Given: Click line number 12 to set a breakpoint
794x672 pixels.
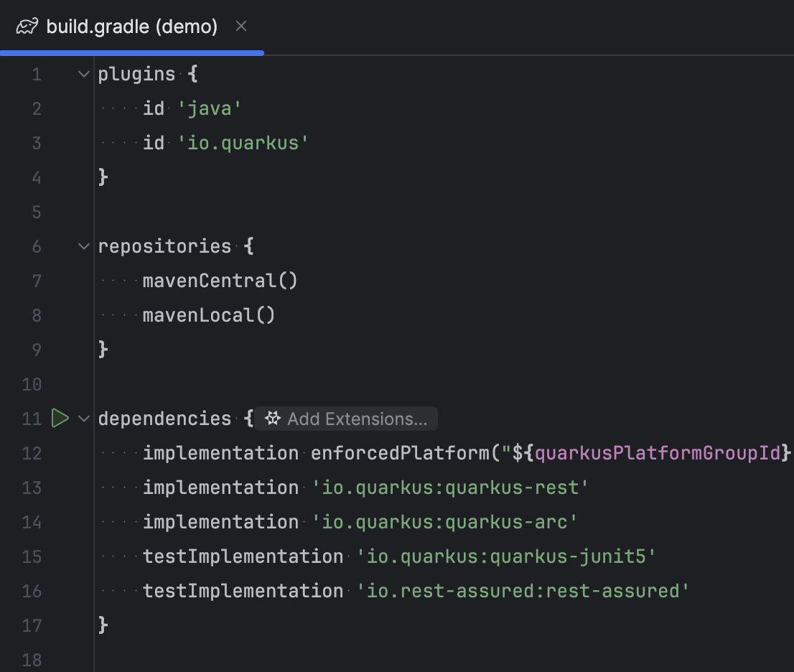Looking at the screenshot, I should tap(32, 453).
